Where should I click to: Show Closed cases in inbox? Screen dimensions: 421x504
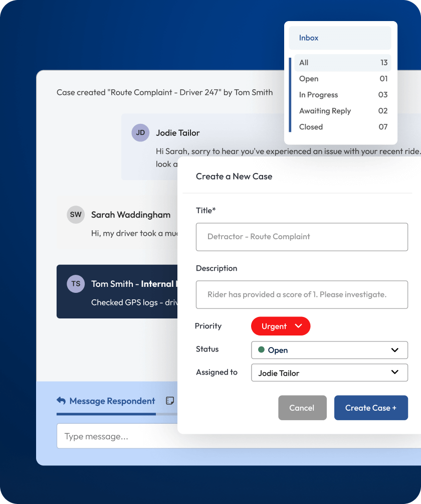tap(342, 127)
